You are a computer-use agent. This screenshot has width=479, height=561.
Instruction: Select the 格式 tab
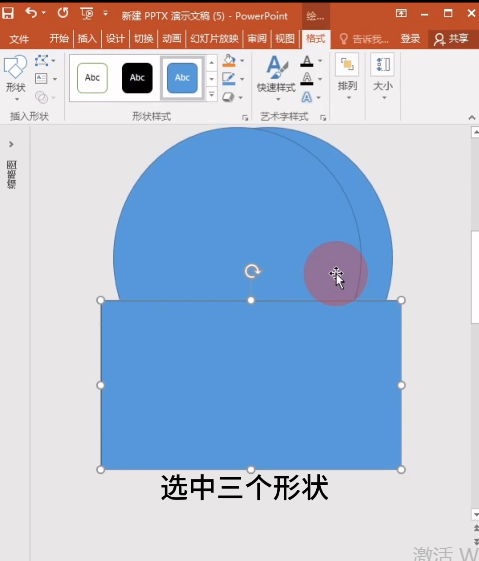coord(316,39)
